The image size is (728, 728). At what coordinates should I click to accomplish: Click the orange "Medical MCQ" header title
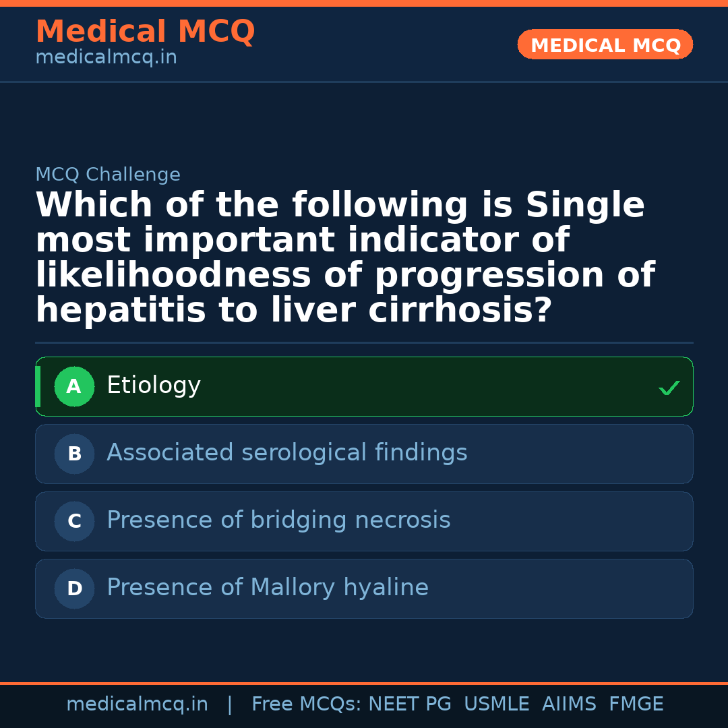[x=145, y=32]
